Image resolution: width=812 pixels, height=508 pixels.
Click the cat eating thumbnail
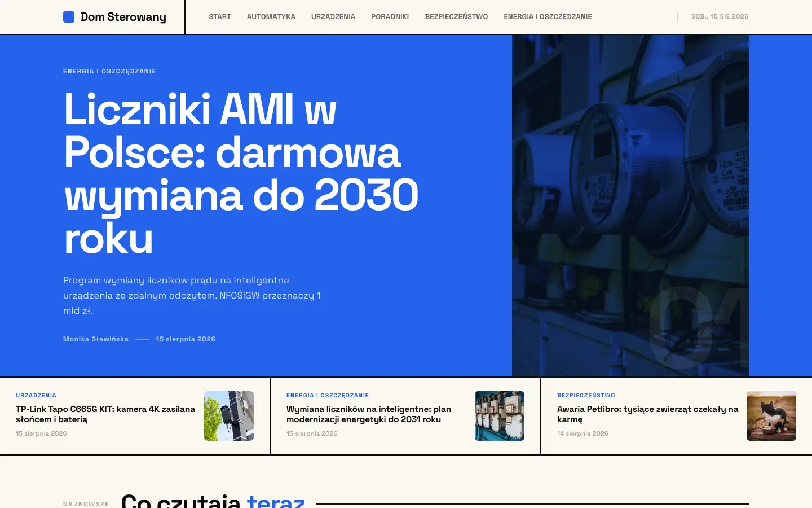[771, 416]
